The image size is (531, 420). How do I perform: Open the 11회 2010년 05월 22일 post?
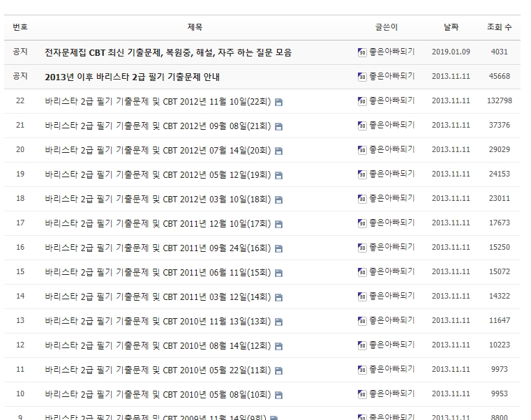(158, 370)
